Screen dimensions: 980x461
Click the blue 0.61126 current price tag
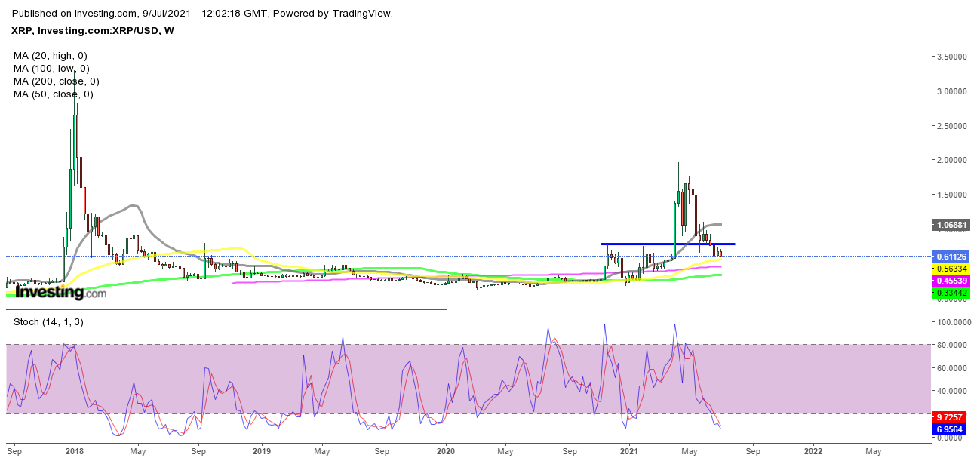953,257
